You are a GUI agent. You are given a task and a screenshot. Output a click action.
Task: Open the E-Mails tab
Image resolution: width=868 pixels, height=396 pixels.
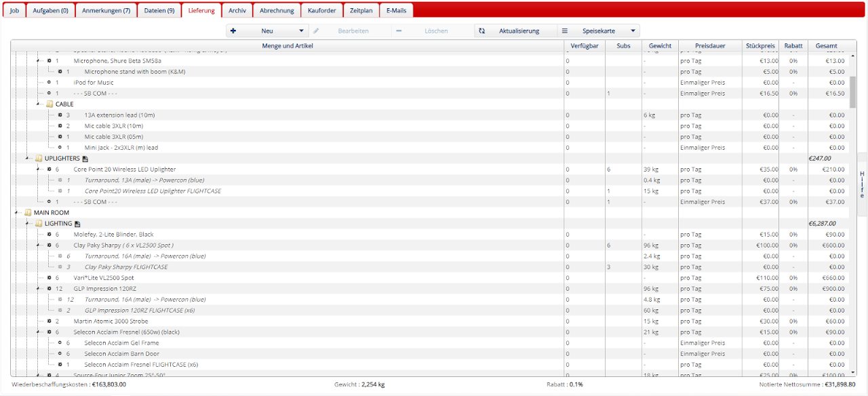(396, 11)
